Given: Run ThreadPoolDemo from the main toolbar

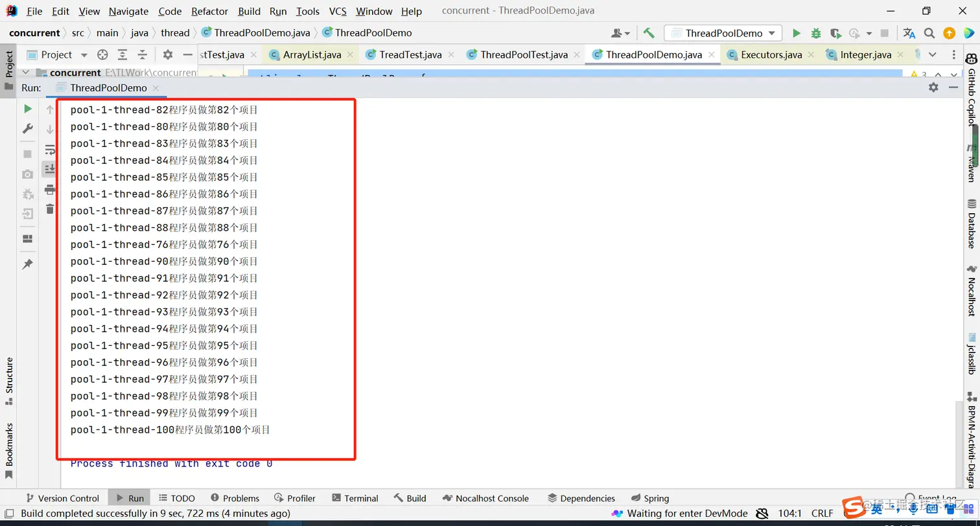Looking at the screenshot, I should [x=797, y=33].
